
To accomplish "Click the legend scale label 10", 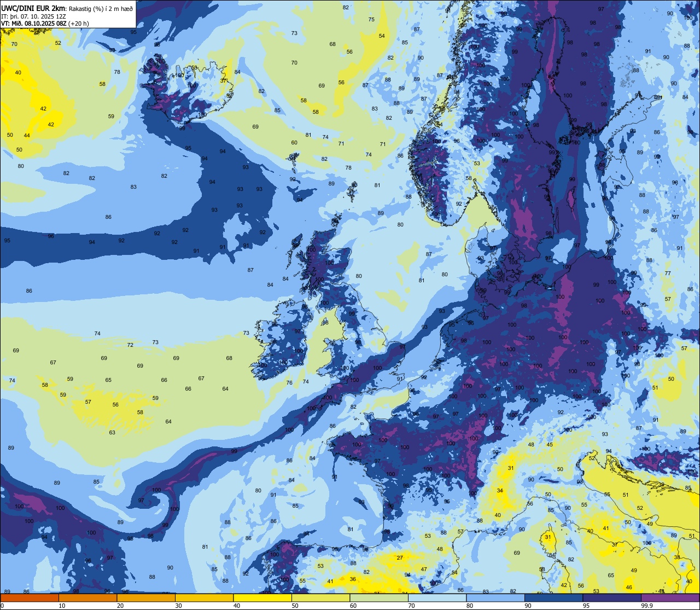I will click(x=62, y=606).
